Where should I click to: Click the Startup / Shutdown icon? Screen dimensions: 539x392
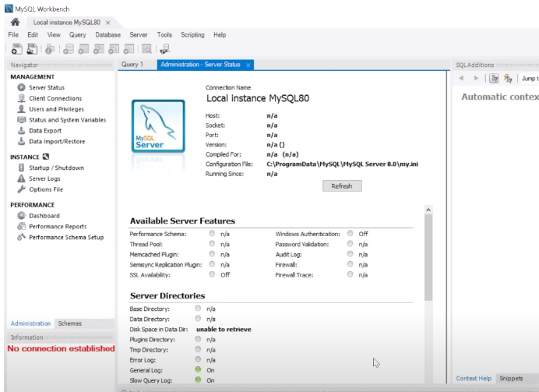click(x=21, y=168)
